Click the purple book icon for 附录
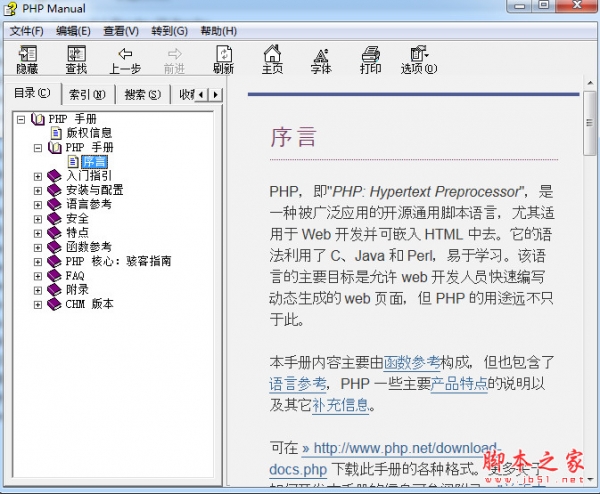Viewport: 600px width, 494px height. click(54, 290)
